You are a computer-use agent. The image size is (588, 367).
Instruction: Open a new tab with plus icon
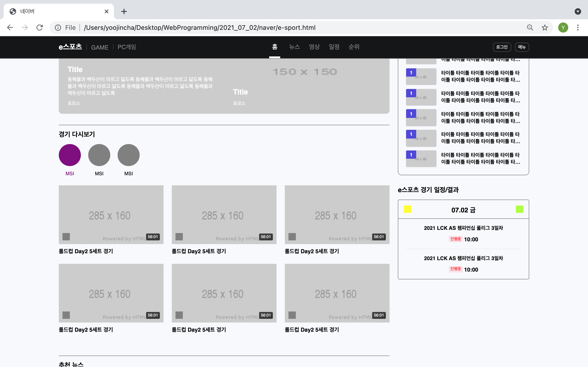click(x=124, y=11)
